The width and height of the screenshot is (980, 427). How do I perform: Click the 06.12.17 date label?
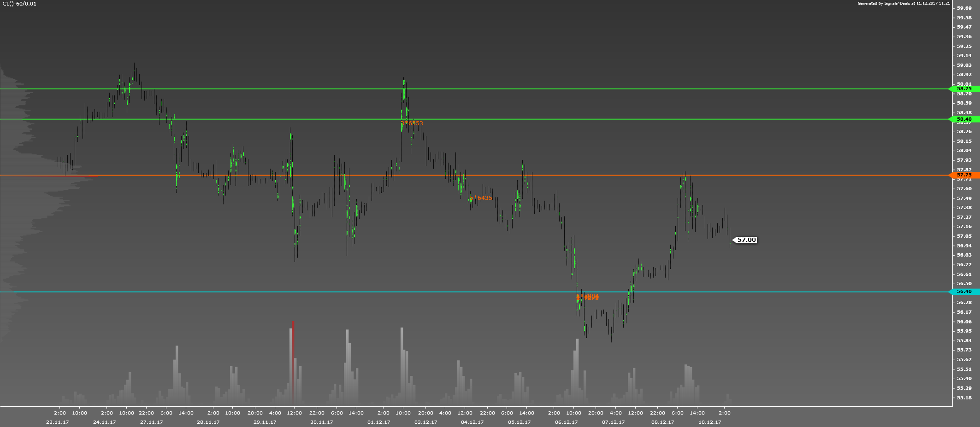coord(566,422)
